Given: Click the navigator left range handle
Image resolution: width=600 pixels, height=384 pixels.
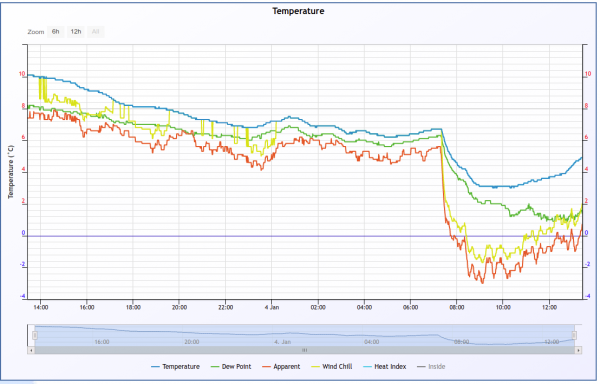Looking at the screenshot, I should tap(35, 335).
